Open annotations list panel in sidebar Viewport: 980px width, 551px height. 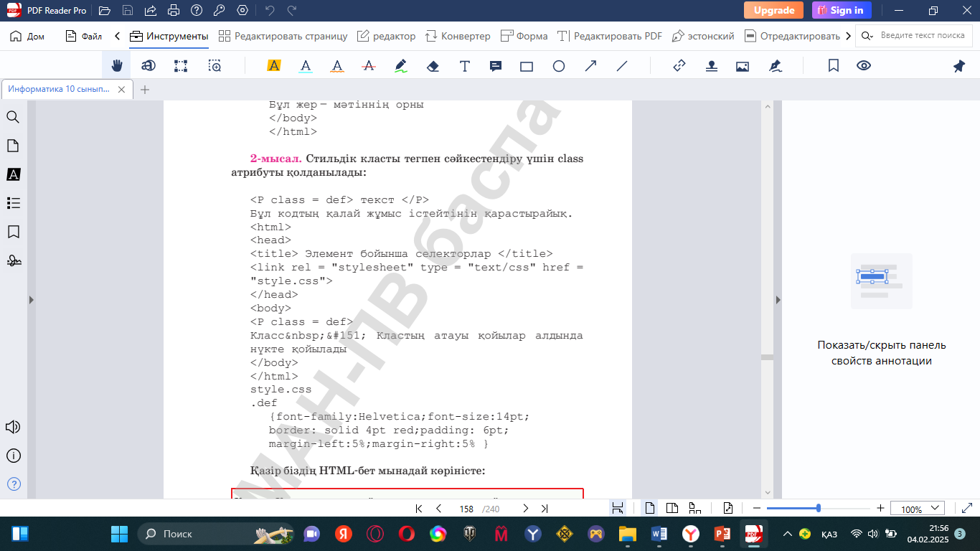[x=13, y=174]
